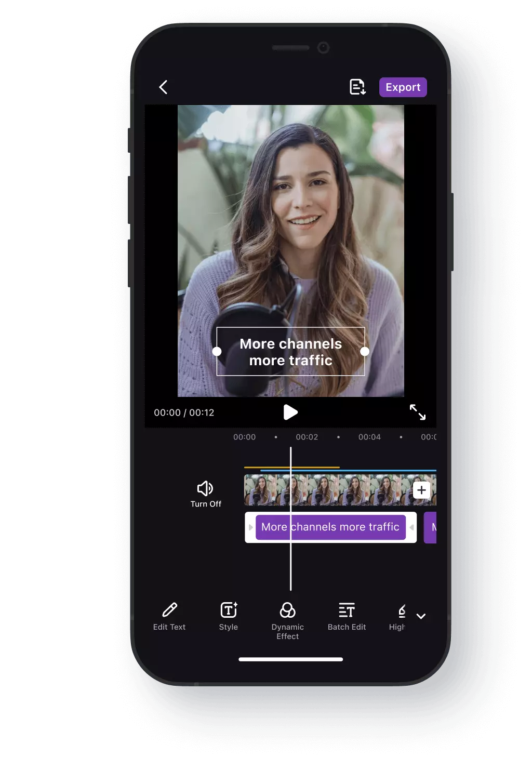This screenshot has height=758, width=532.
Task: Click the add media plus icon
Action: tap(422, 489)
